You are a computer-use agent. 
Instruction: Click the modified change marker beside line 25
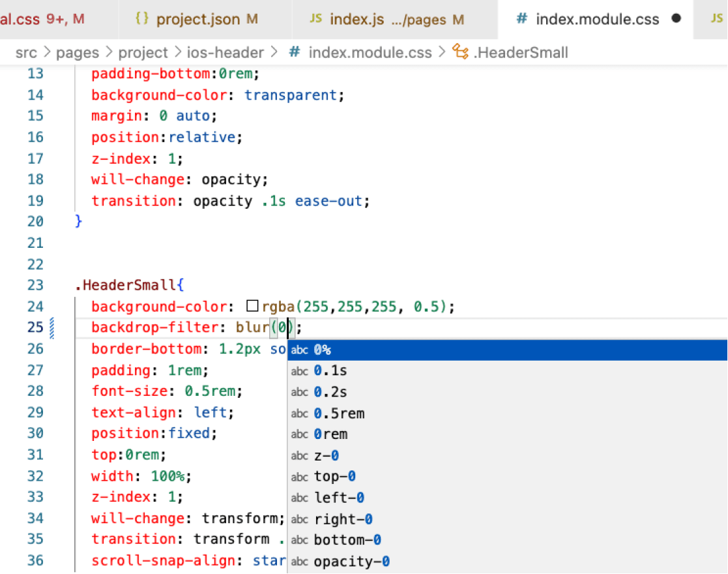click(x=52, y=327)
